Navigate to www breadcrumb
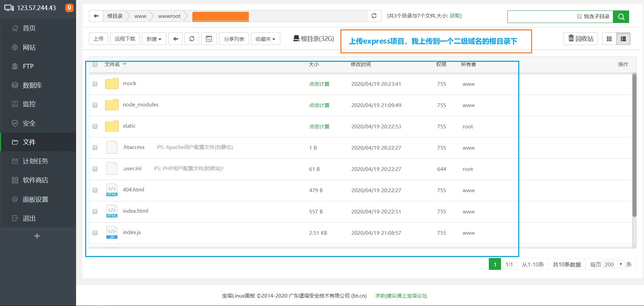 [x=140, y=16]
